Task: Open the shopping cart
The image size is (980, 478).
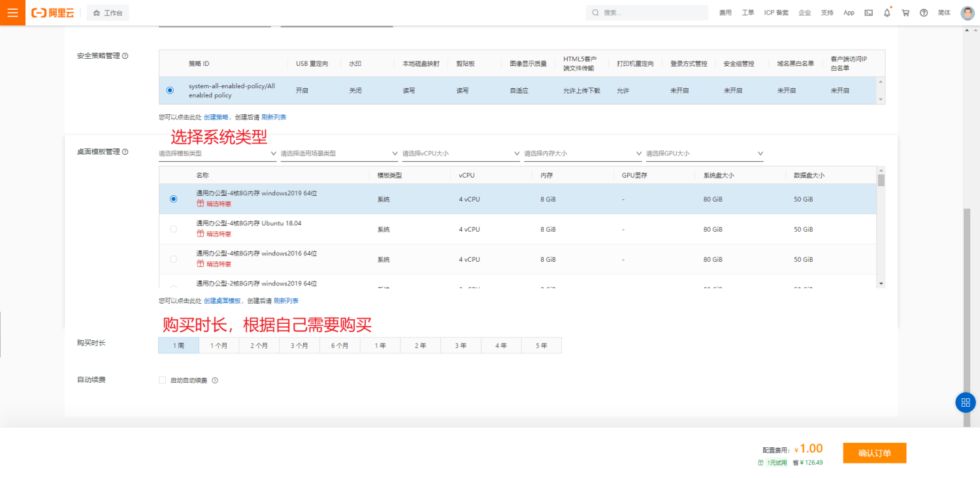Action: pyautogui.click(x=906, y=12)
